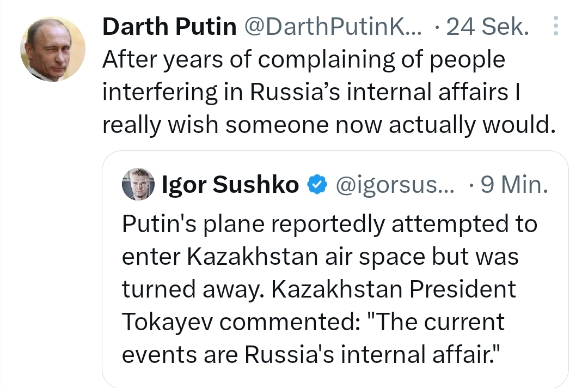Screen dimensions: 588x388
Task: Open the Darth Putin display name link
Action: [169, 26]
